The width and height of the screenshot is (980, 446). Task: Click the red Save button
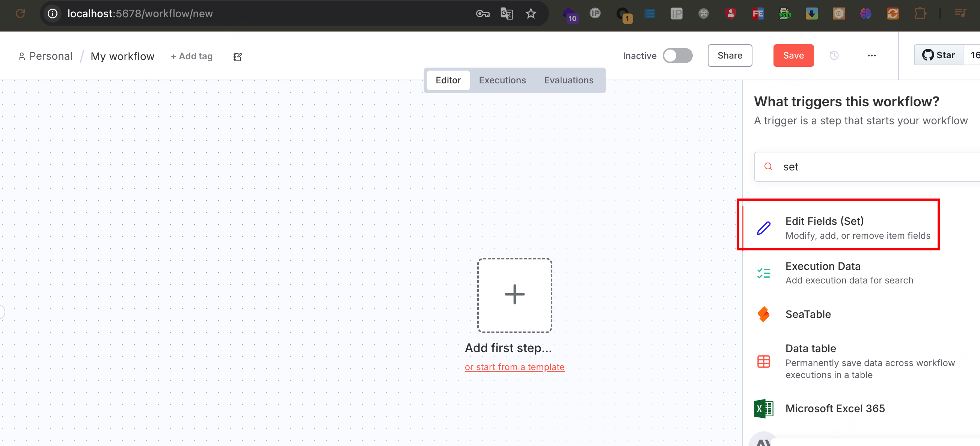pos(793,56)
